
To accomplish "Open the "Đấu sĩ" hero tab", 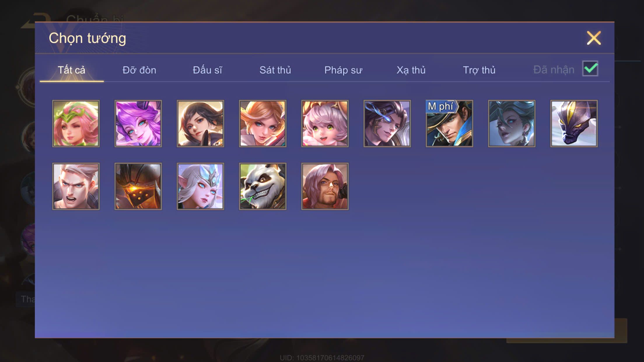I will [x=207, y=70].
